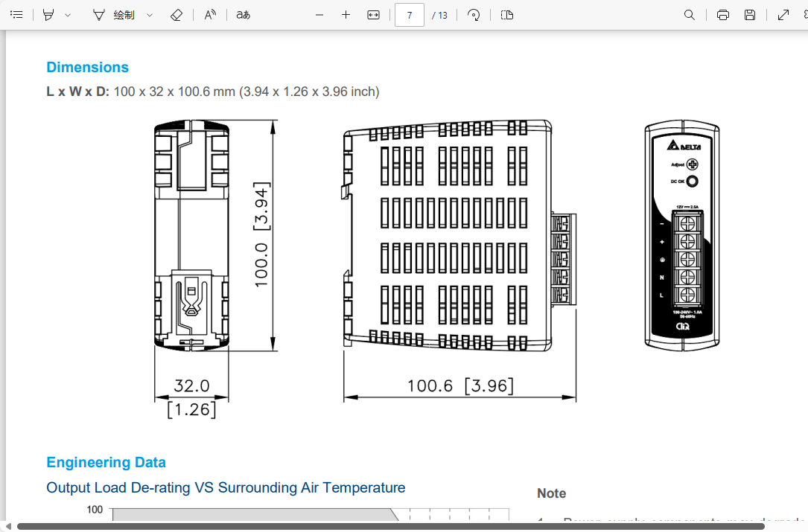Zoom out with the minus button

pos(319,15)
